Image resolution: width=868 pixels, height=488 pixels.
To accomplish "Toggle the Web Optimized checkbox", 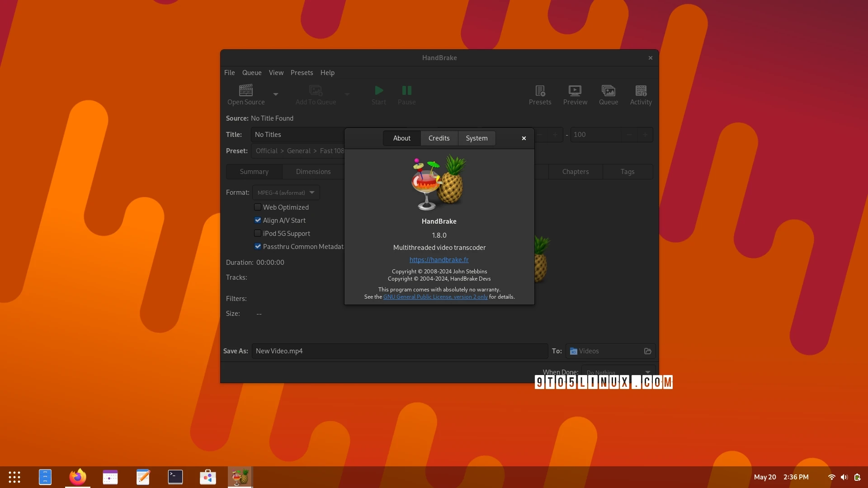I will [258, 207].
